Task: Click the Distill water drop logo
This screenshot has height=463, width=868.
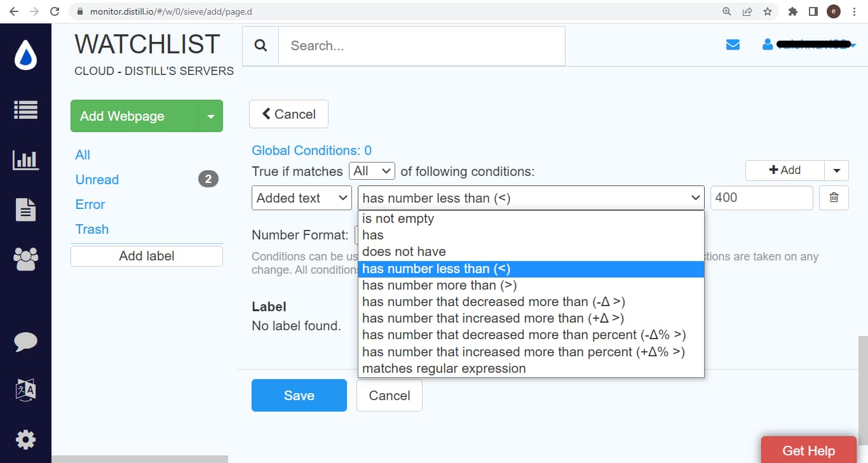Action: 26,56
